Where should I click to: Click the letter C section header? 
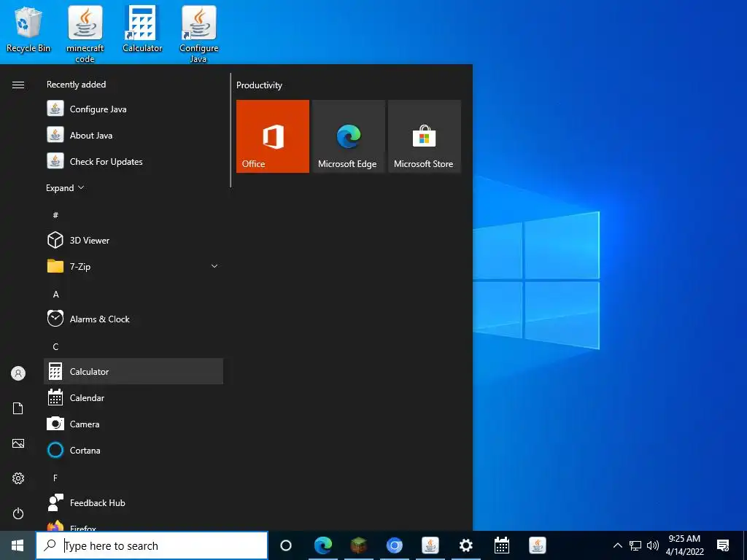[55, 346]
